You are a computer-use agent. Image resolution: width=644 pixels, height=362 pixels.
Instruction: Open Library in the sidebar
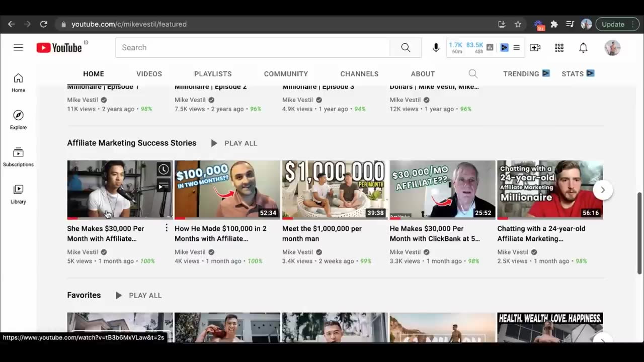[18, 195]
